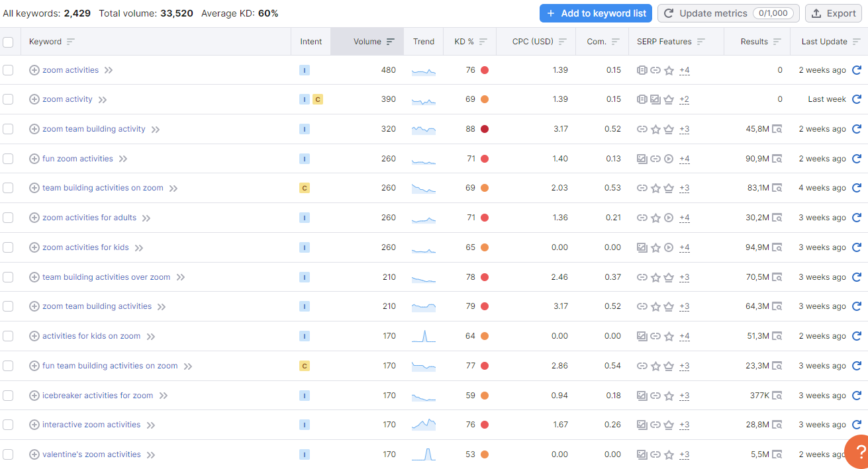Sort by the Com. column header
The image size is (868, 469).
(603, 42)
